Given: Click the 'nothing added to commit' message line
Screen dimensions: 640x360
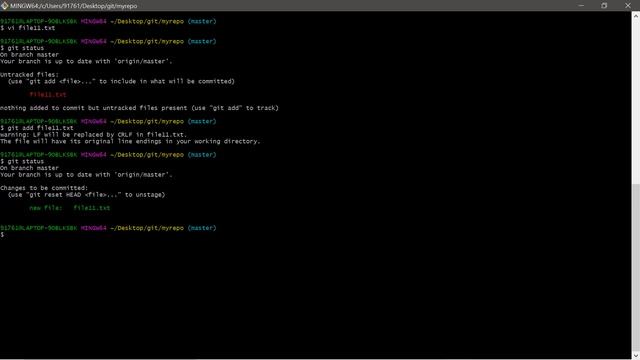Looking at the screenshot, I should click(139, 108).
